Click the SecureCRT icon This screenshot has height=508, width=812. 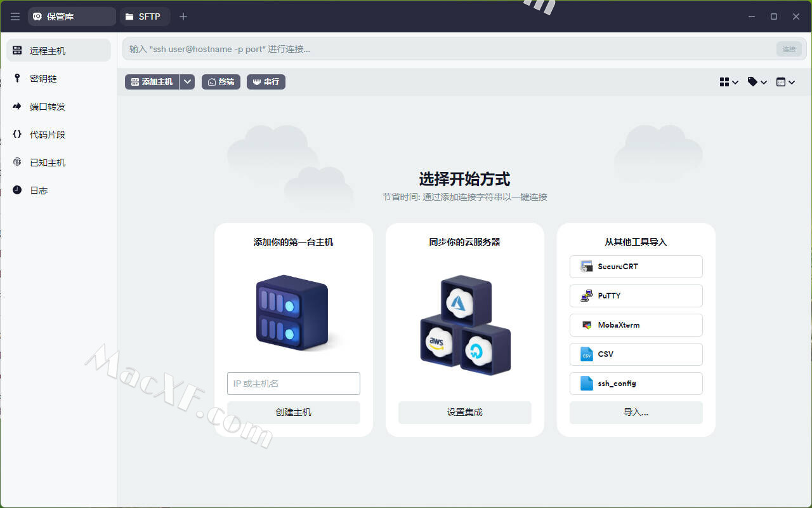(x=586, y=267)
